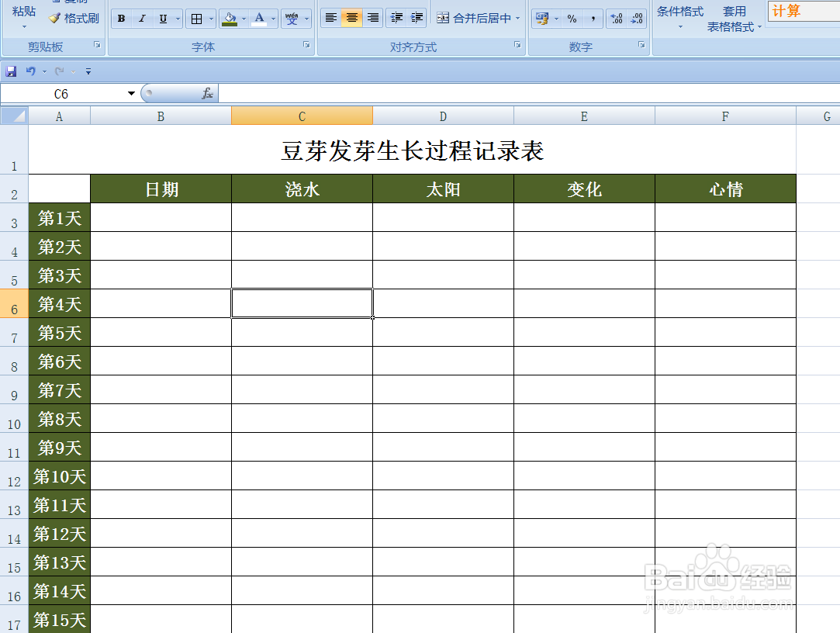The height and width of the screenshot is (633, 840).
Task: Increase decimal places
Action: click(617, 19)
